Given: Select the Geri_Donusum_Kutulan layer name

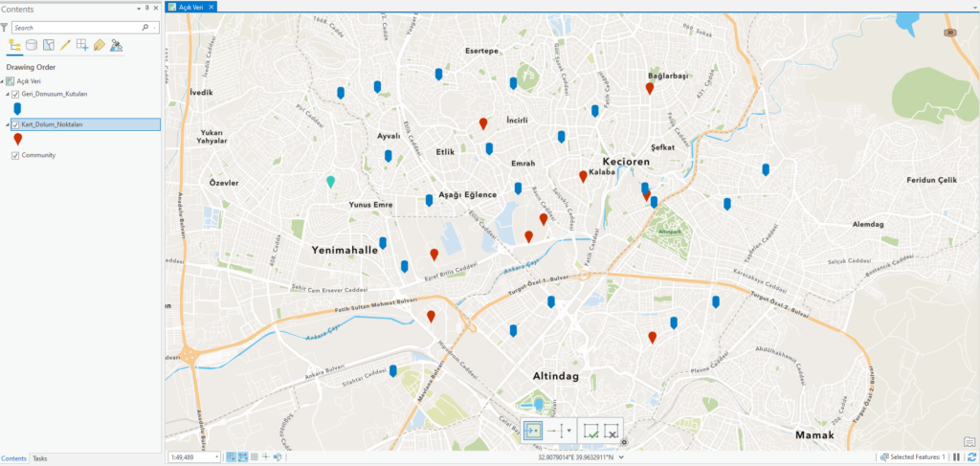Looking at the screenshot, I should (x=55, y=94).
